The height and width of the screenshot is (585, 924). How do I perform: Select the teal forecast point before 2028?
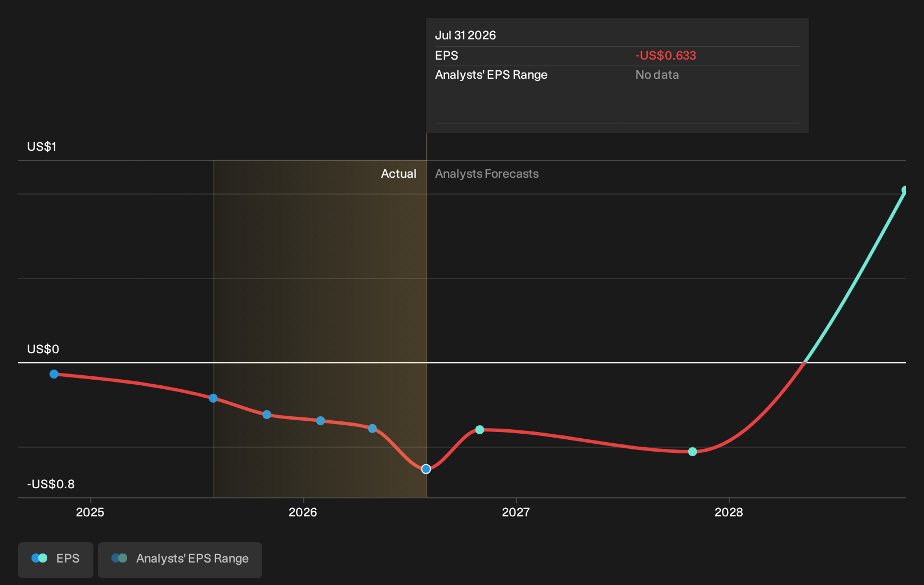click(x=693, y=452)
